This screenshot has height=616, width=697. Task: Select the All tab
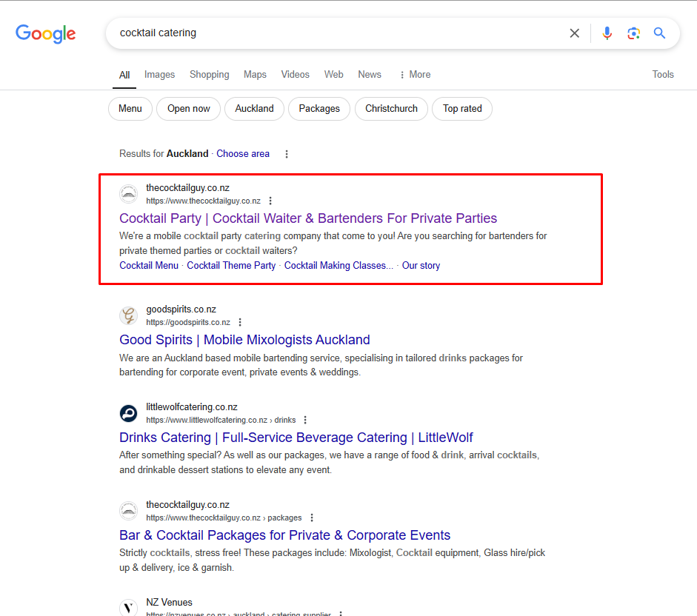point(124,75)
